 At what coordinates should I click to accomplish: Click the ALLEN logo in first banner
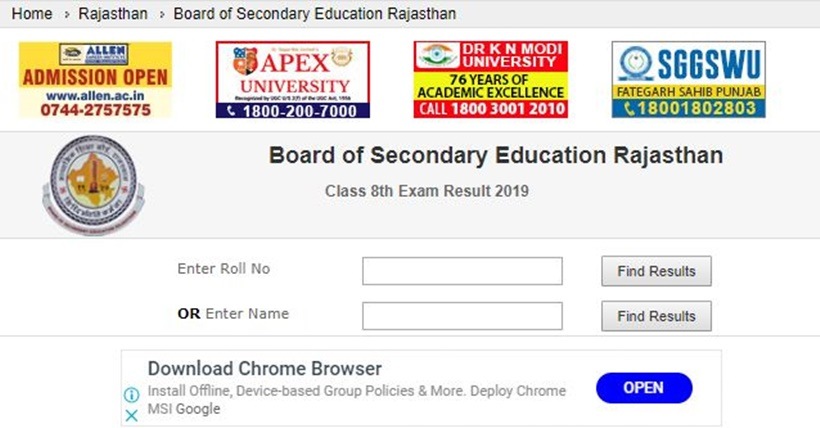(x=94, y=54)
